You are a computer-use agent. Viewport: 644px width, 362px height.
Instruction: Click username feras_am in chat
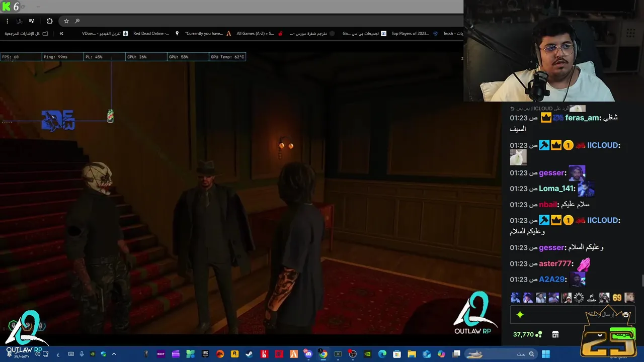pos(583,118)
